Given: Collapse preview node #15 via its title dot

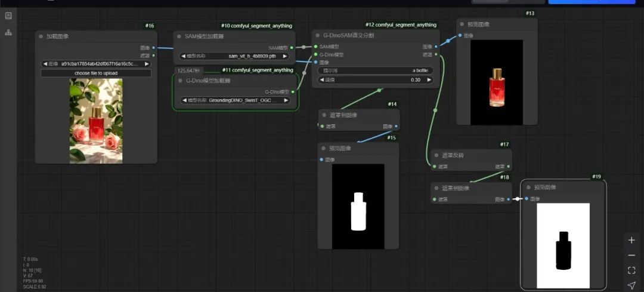Looking at the screenshot, I should (324, 149).
